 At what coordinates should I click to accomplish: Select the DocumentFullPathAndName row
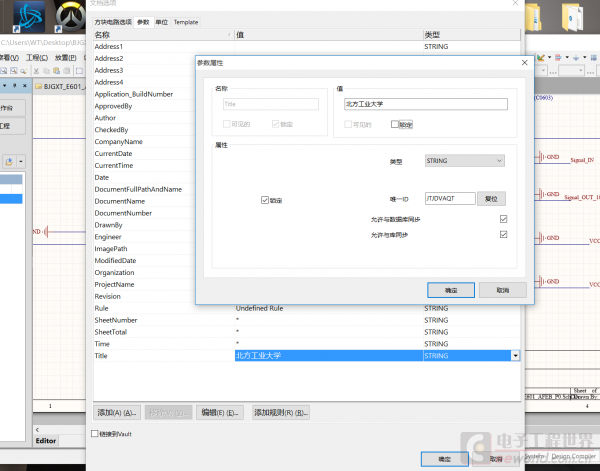pyautogui.click(x=145, y=189)
